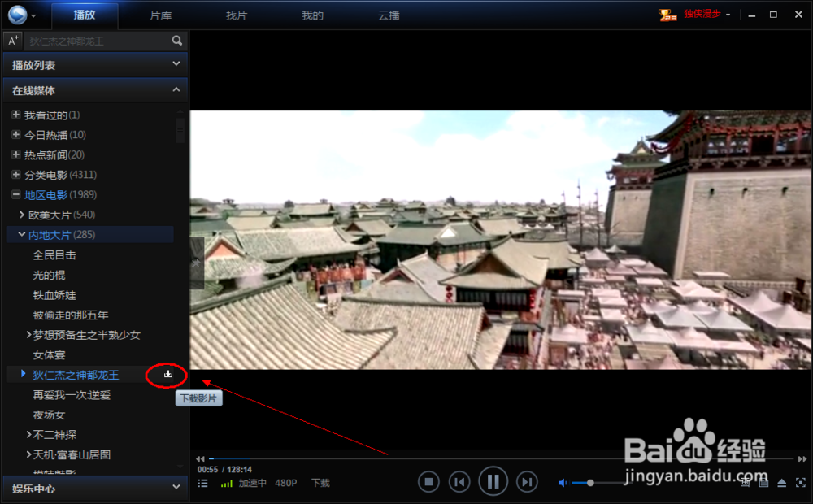The height and width of the screenshot is (504, 813).
Task: Select the movie 铁血娇娃
Action: pos(54,294)
